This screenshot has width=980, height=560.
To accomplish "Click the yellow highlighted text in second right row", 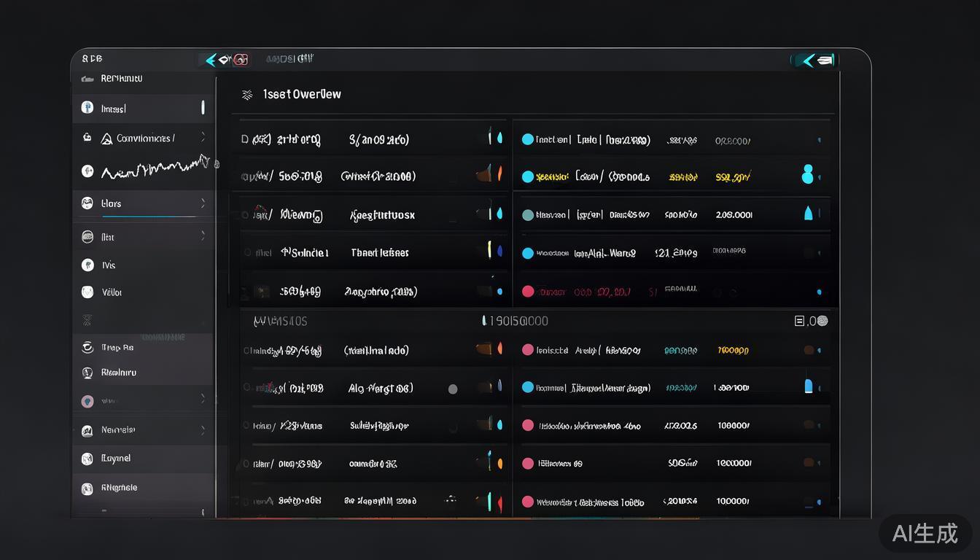I will coord(553,176).
